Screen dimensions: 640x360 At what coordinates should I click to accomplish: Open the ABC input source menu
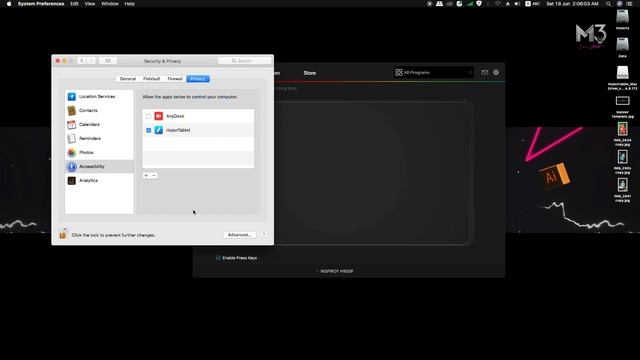[x=532, y=4]
